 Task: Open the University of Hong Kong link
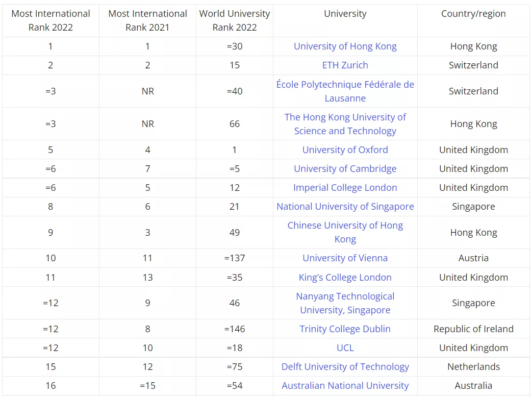[345, 46]
